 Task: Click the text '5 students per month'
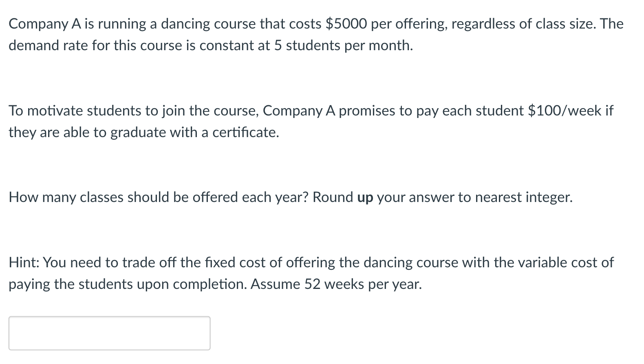pyautogui.click(x=342, y=45)
